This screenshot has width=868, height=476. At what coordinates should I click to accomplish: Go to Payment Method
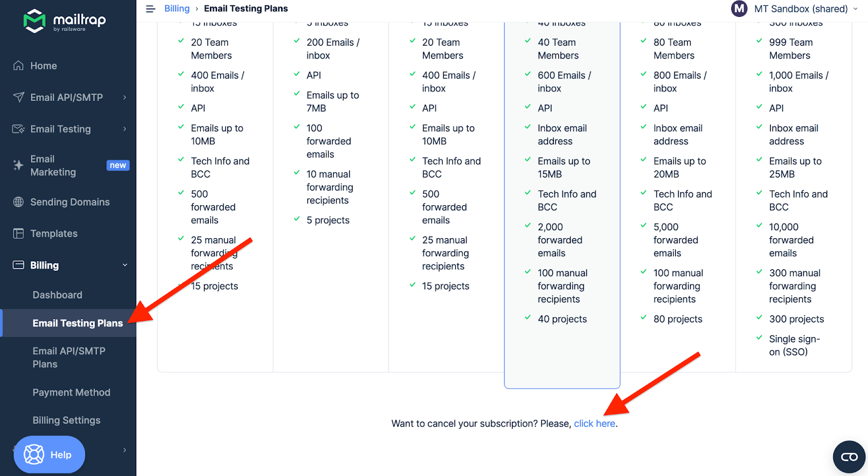pos(71,392)
